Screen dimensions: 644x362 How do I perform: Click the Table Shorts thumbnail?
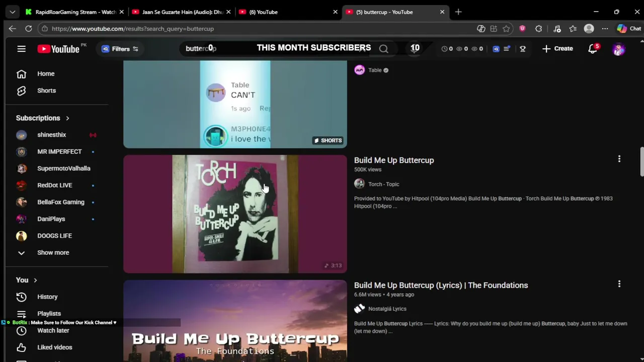(235, 104)
